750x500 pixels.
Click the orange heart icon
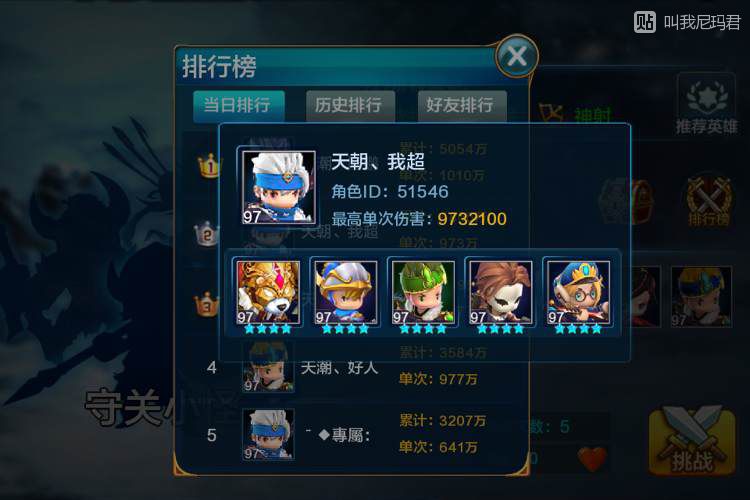592,459
